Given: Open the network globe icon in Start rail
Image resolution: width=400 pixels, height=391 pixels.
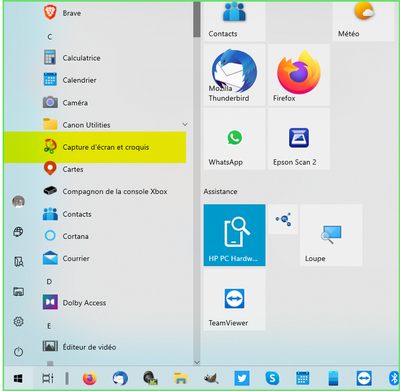Looking at the screenshot, I should 18,232.
